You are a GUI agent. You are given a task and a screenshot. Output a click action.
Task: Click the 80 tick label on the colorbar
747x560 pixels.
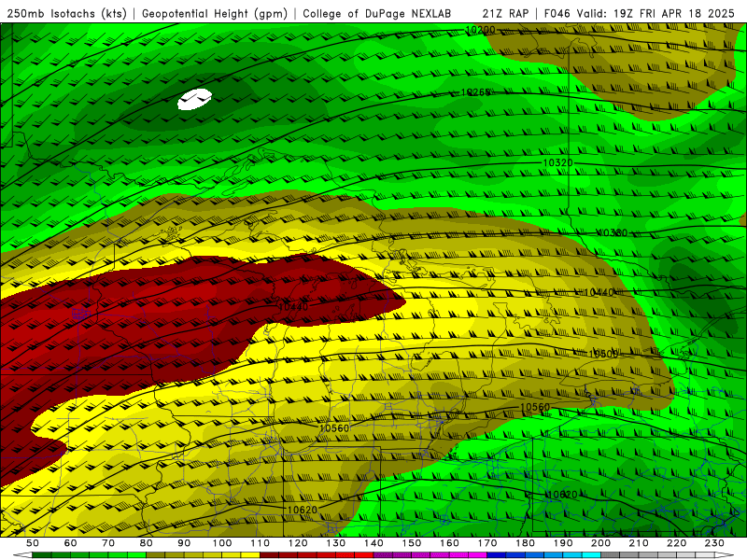click(x=147, y=543)
